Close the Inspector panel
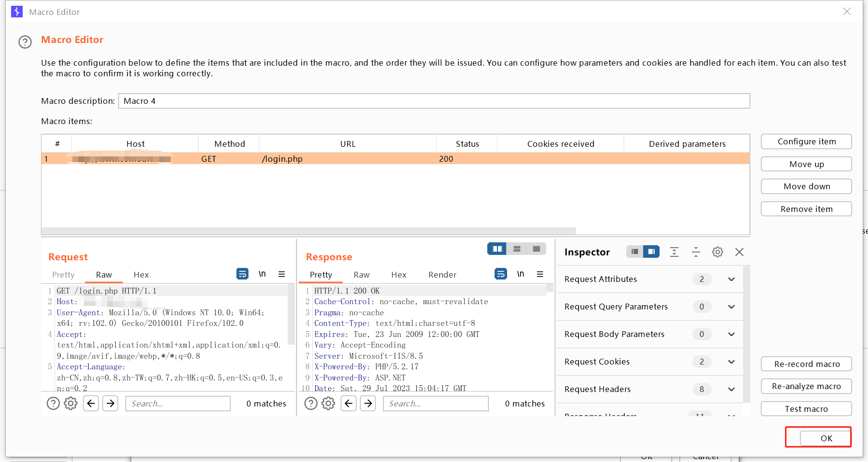The width and height of the screenshot is (868, 462). [x=739, y=252]
